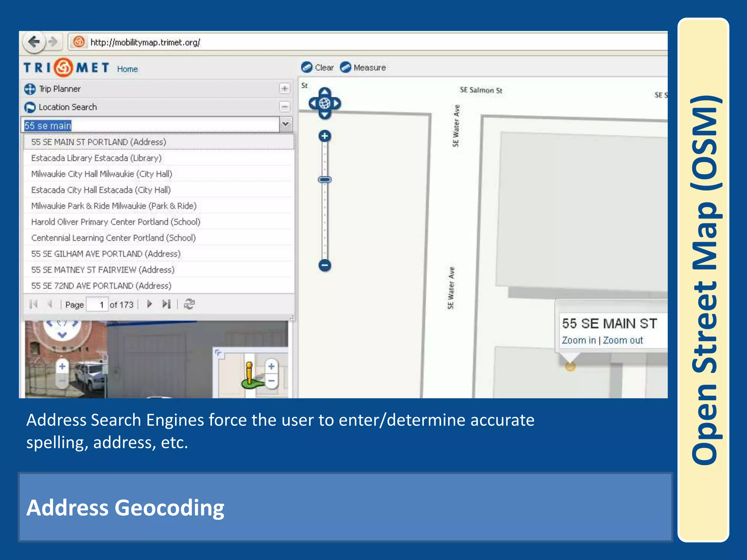Click the Clear map tool icon

(x=307, y=67)
